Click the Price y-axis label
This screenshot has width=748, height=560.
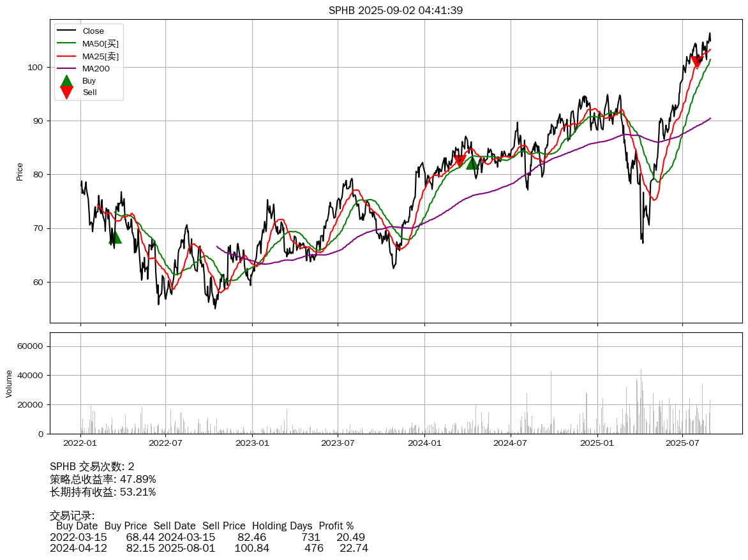point(20,172)
